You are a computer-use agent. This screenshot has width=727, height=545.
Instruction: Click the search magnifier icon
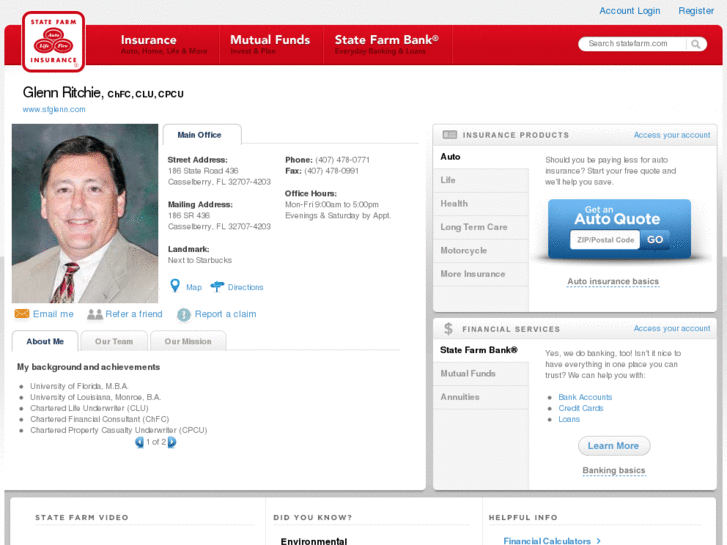[695, 44]
